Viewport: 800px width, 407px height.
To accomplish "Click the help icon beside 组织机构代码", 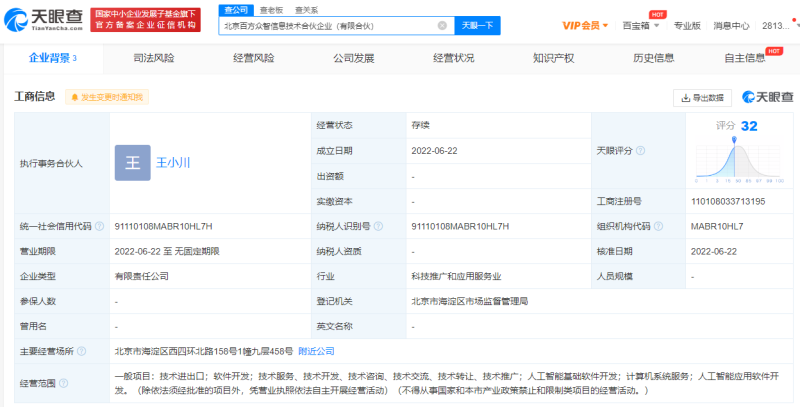I will (658, 227).
